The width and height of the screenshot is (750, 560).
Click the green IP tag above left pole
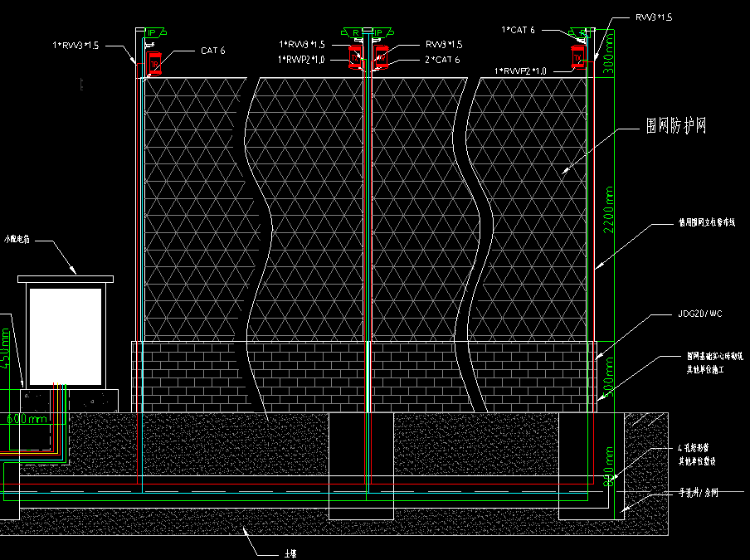152,32
